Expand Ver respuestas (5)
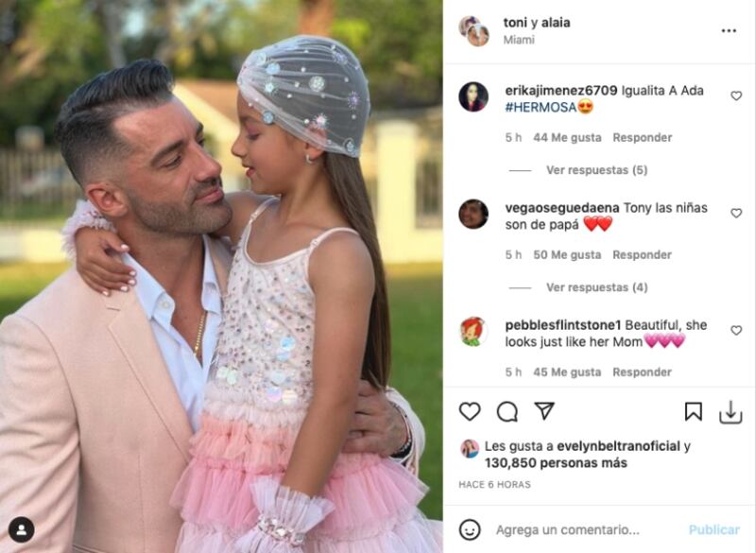 (x=596, y=170)
